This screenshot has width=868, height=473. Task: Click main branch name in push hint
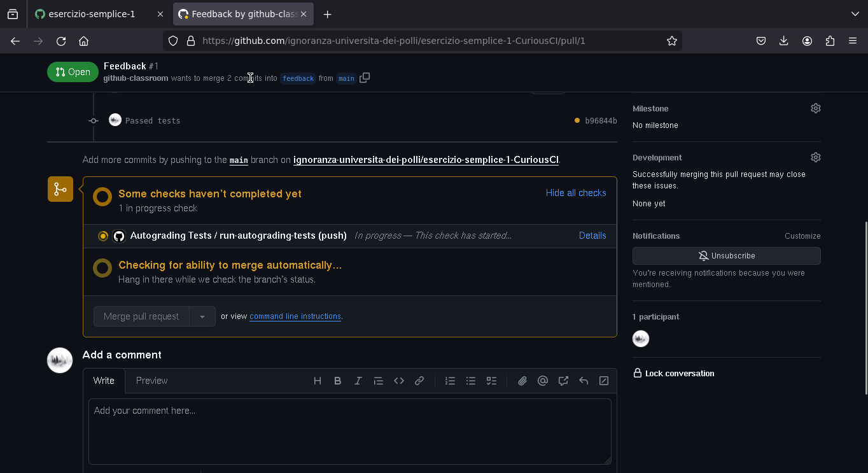pos(239,160)
